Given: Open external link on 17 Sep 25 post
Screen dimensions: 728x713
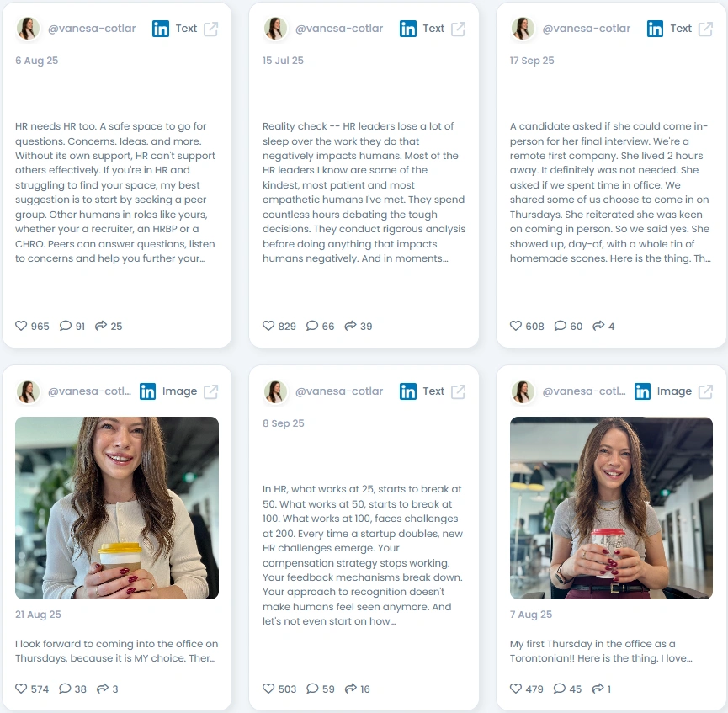Looking at the screenshot, I should (x=706, y=29).
